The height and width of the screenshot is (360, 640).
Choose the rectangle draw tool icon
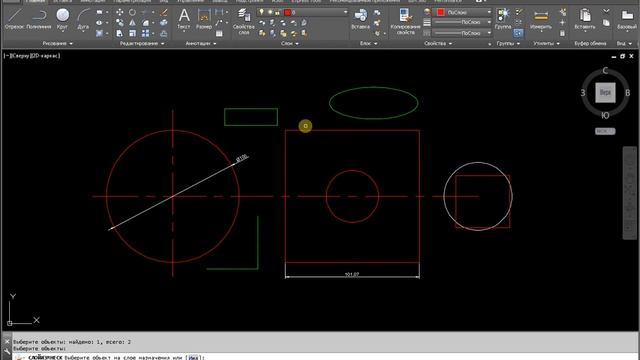[x=100, y=13]
